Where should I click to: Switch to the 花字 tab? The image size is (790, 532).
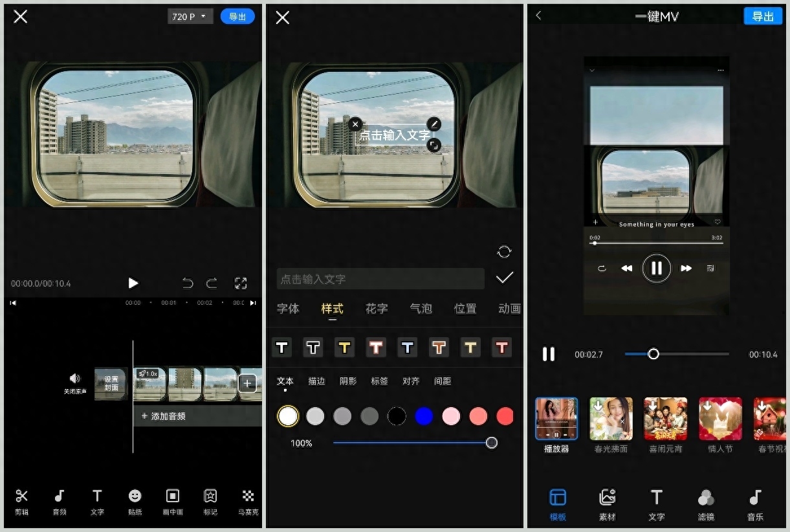click(x=377, y=309)
